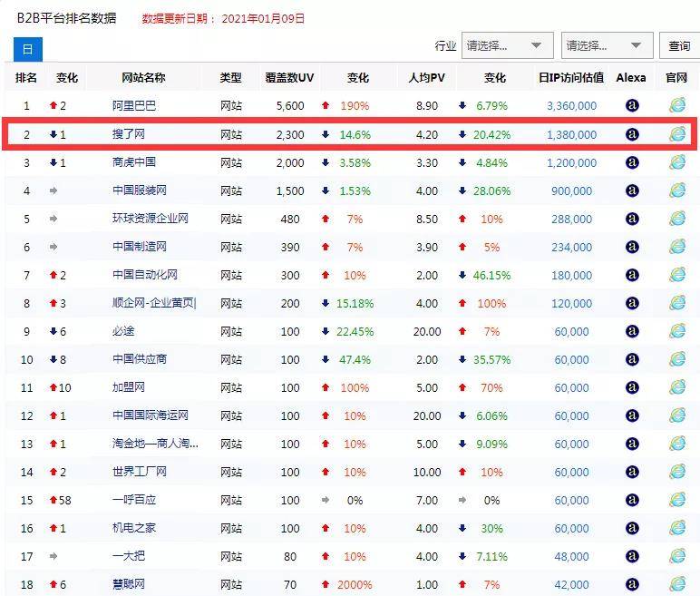The width and height of the screenshot is (700, 596).
Task: Open 淘金地—商人淘... link
Action: pos(155,444)
